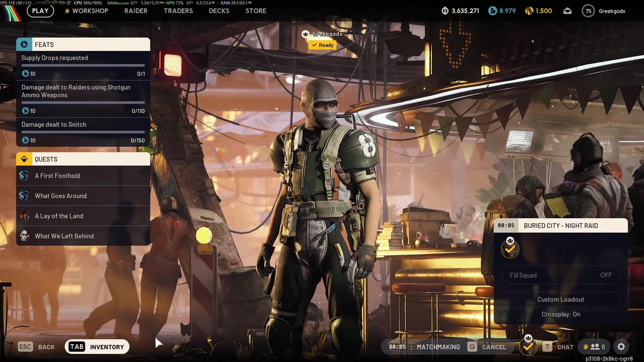Switch to the RAIDER tab
This screenshot has width=644, height=362.
click(136, 11)
